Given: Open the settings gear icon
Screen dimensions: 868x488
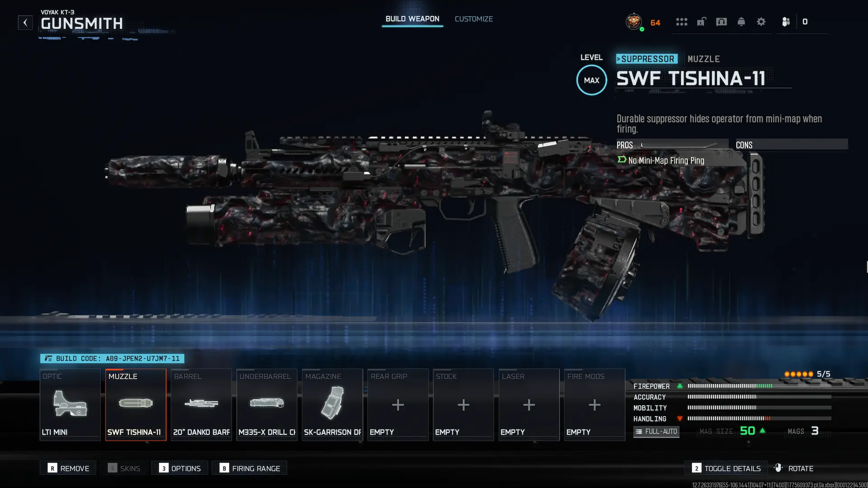Looking at the screenshot, I should point(761,22).
